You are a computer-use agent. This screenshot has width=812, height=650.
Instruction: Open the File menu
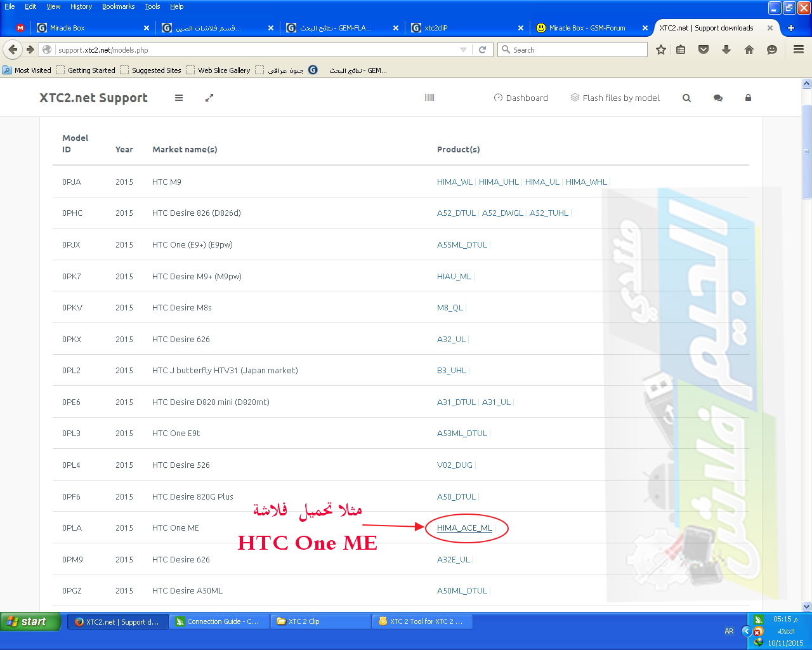(10, 6)
